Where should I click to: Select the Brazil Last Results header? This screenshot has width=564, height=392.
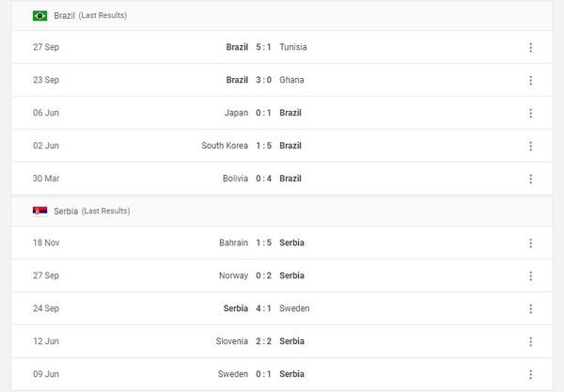(x=90, y=16)
